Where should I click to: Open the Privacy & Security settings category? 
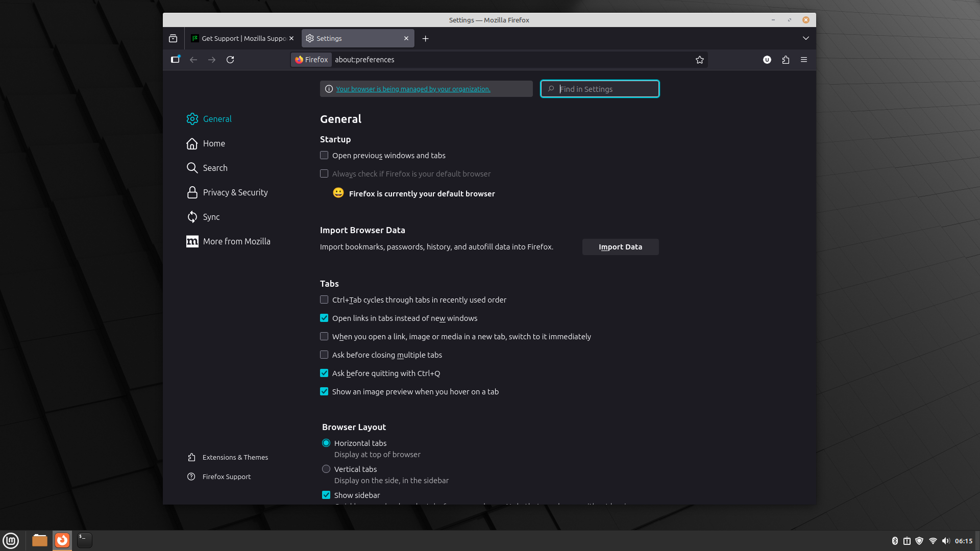click(235, 192)
